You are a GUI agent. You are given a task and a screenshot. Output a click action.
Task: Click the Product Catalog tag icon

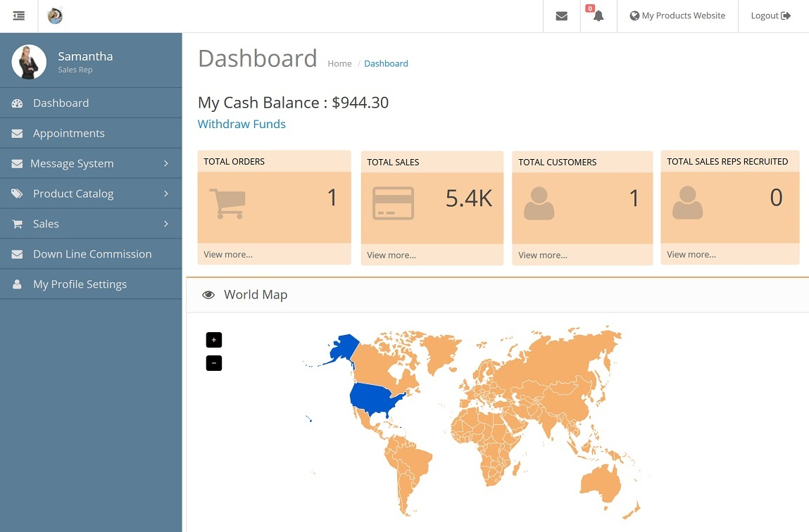pyautogui.click(x=16, y=193)
